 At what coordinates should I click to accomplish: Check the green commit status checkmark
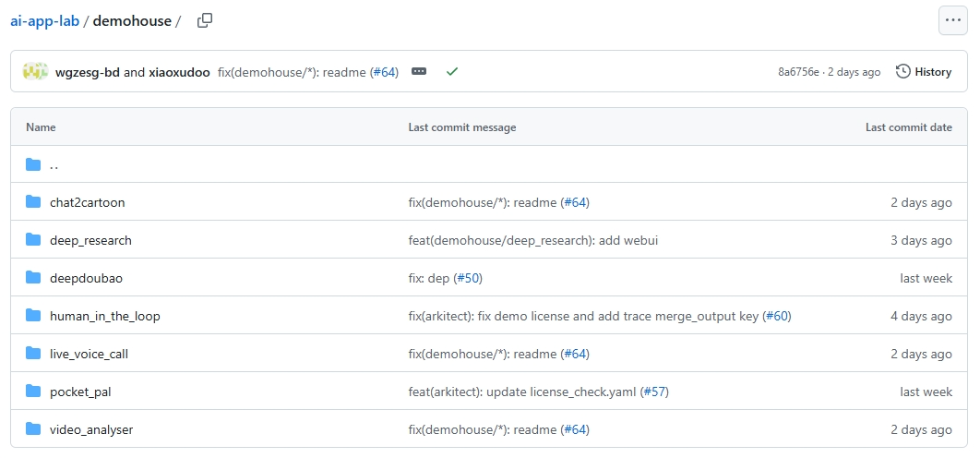pos(452,72)
